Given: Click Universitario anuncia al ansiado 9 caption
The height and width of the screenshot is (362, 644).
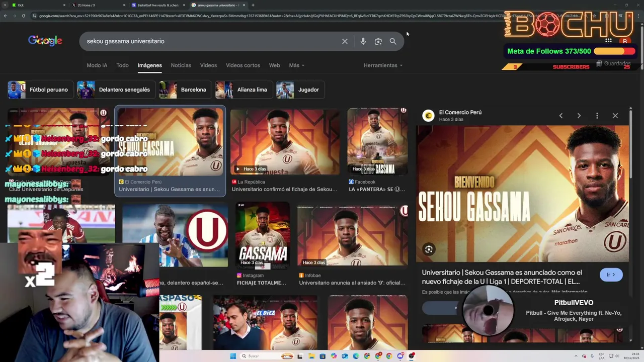Looking at the screenshot, I should point(352,283).
